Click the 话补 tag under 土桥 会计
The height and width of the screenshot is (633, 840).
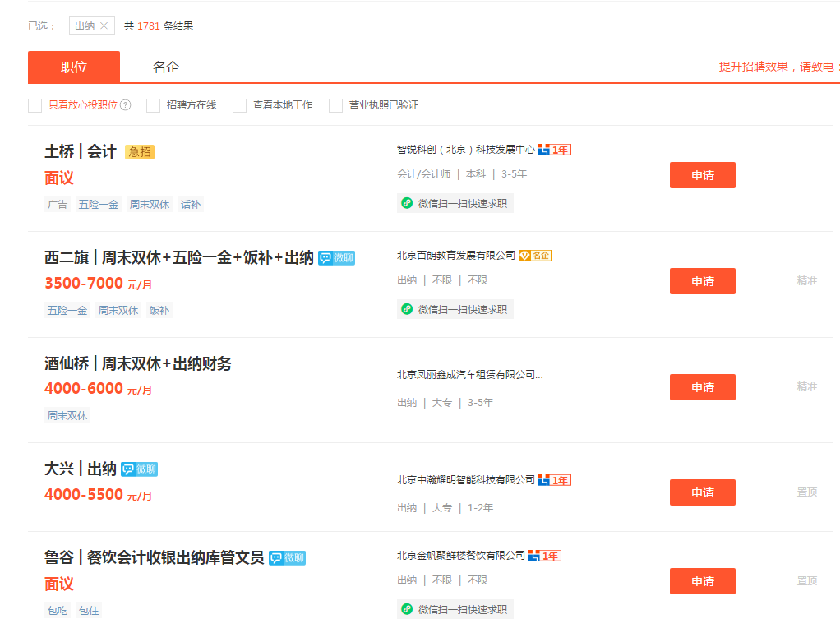coord(190,204)
